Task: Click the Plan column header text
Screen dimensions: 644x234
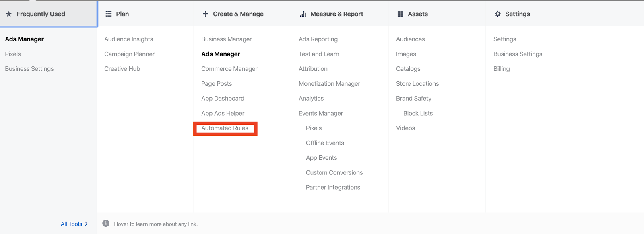Action: coord(122,14)
